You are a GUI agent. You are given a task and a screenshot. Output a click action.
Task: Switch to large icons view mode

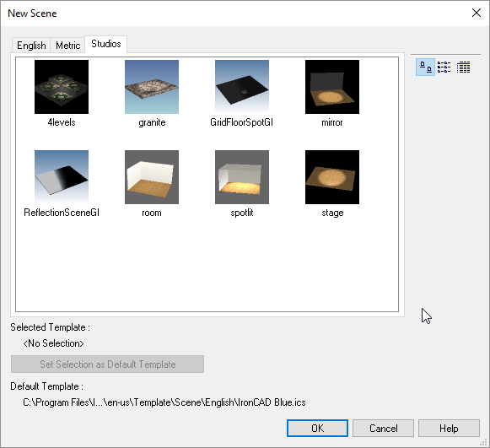pyautogui.click(x=425, y=67)
